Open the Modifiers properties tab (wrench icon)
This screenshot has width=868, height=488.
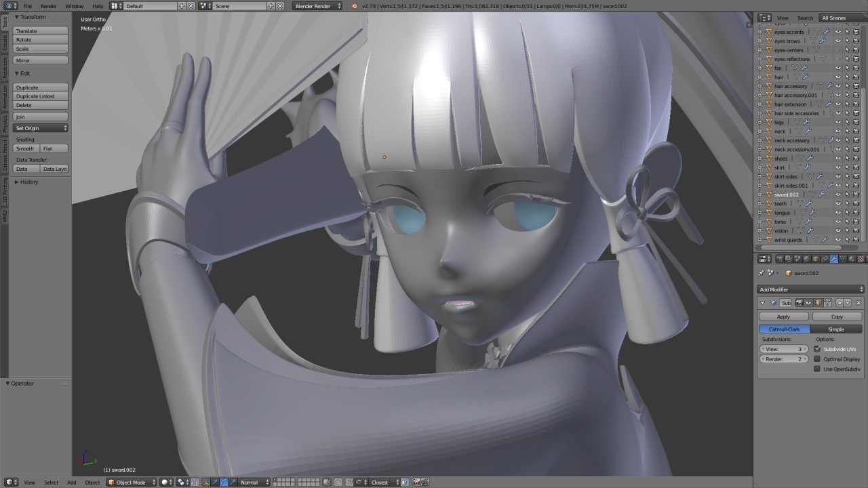coord(833,259)
